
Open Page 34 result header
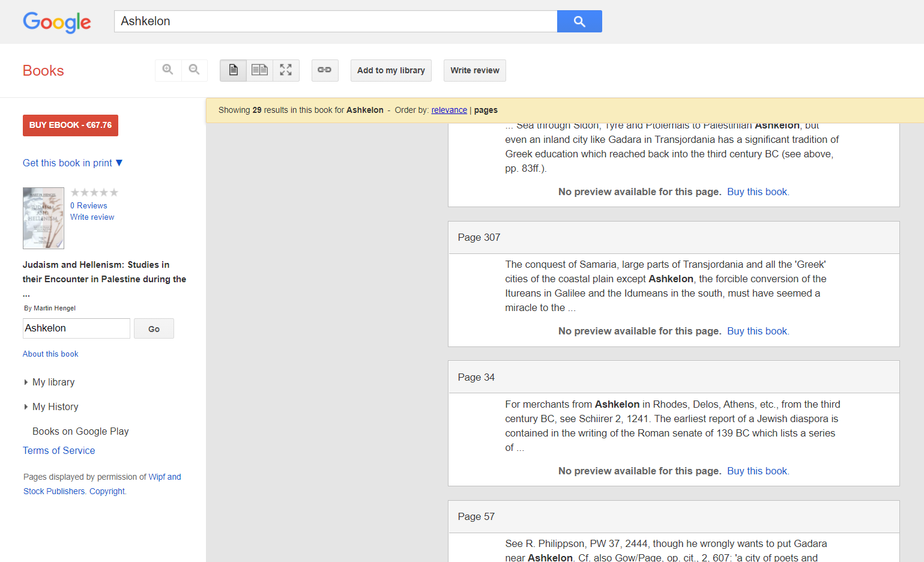pos(674,377)
